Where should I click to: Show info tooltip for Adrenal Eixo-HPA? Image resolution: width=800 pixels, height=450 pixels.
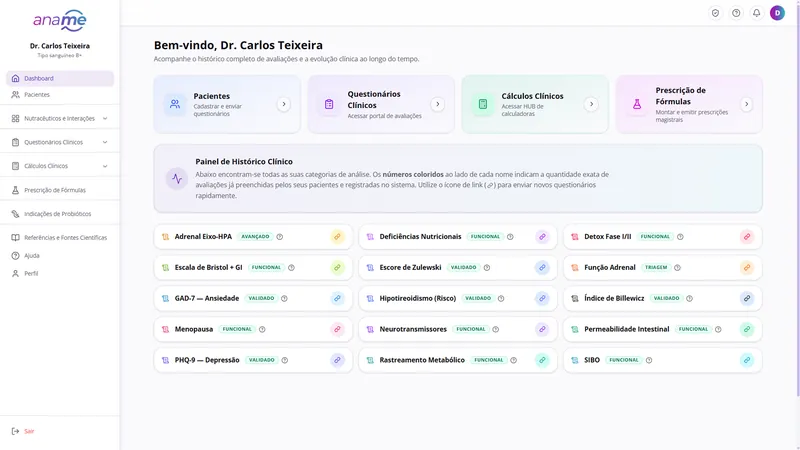tap(280, 237)
